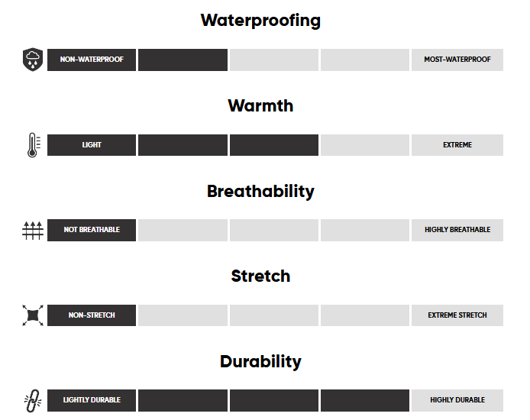Select the MOST-WATERPROOF rating segment
Screen dimensions: 530x420
457,60
